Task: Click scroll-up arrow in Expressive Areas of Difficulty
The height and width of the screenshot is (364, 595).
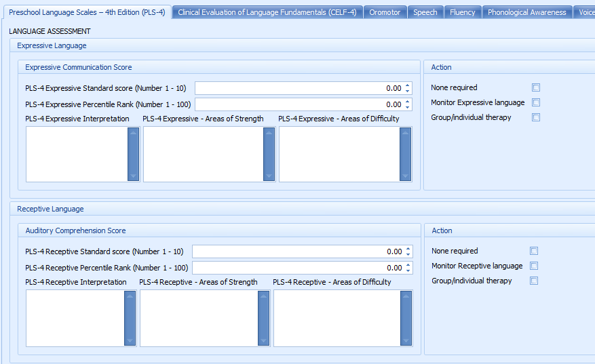Action: [x=405, y=133]
